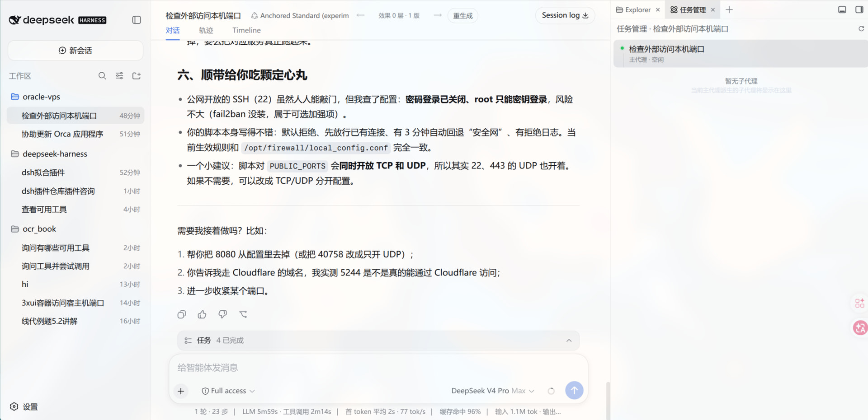Image resolution: width=868 pixels, height=420 pixels.
Task: Add attachment with the plus button
Action: pos(181,391)
